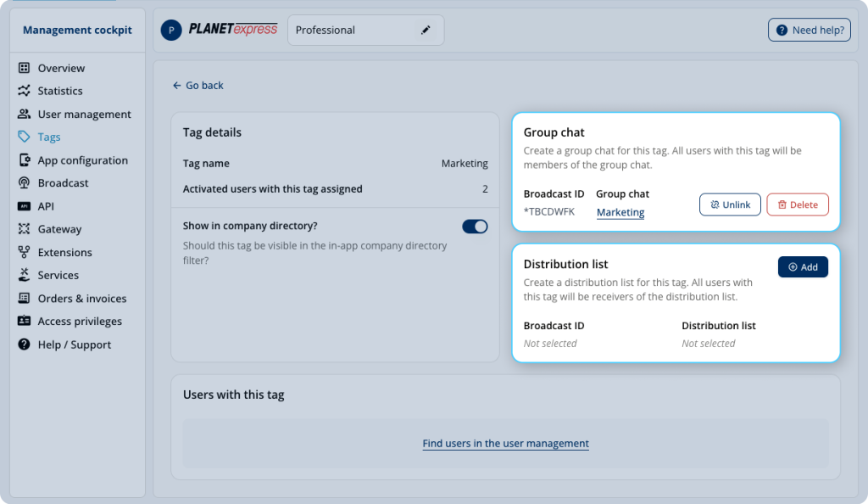Click the Broadcast antenna icon
The width and height of the screenshot is (868, 504).
tap(24, 182)
